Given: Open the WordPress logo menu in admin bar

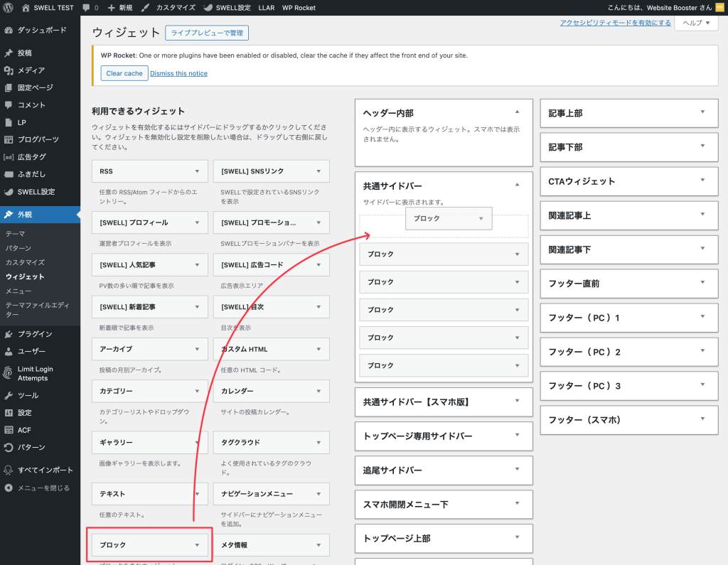Looking at the screenshot, I should click(x=7, y=8).
